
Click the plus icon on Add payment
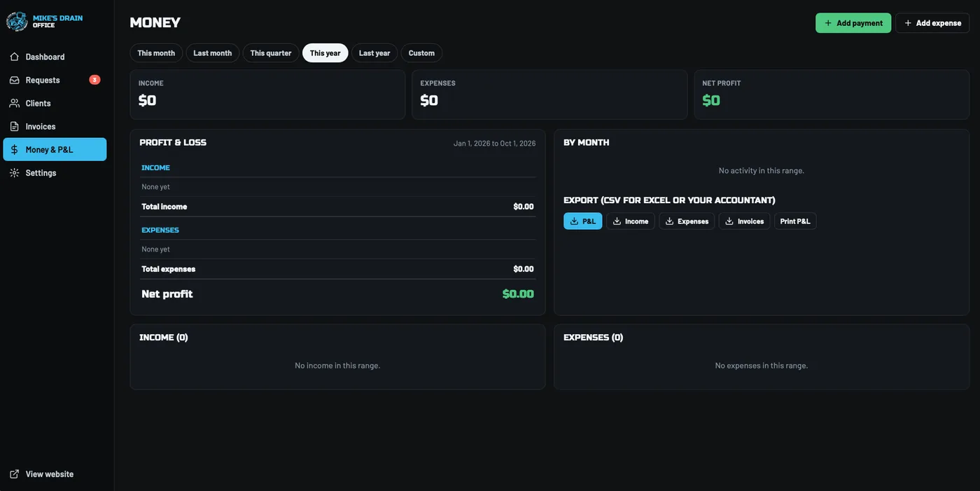pos(828,23)
